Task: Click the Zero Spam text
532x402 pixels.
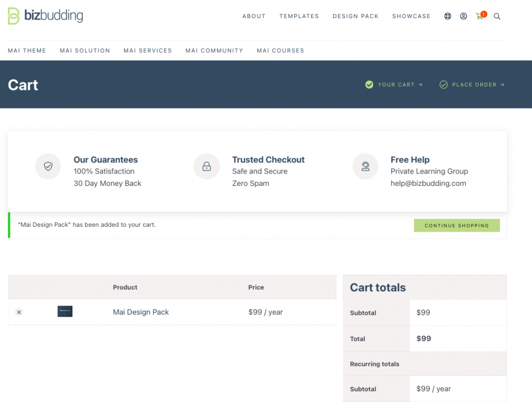Action: (251, 183)
